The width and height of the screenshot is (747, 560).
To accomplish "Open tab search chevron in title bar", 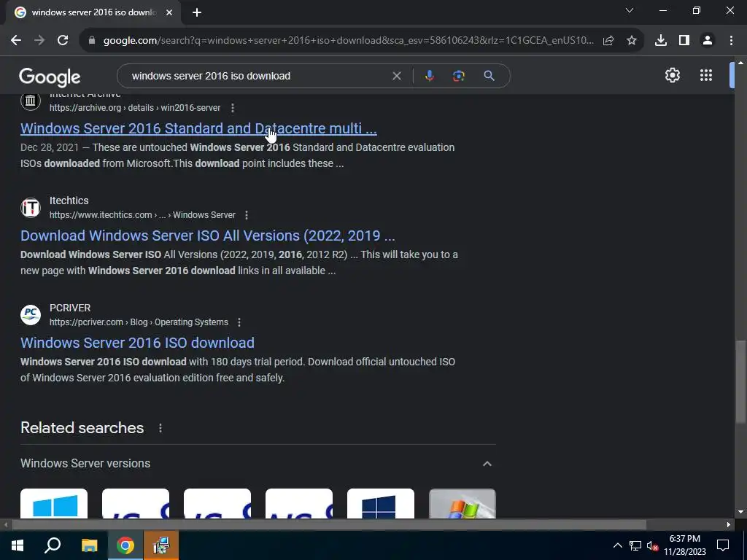I will pyautogui.click(x=630, y=10).
